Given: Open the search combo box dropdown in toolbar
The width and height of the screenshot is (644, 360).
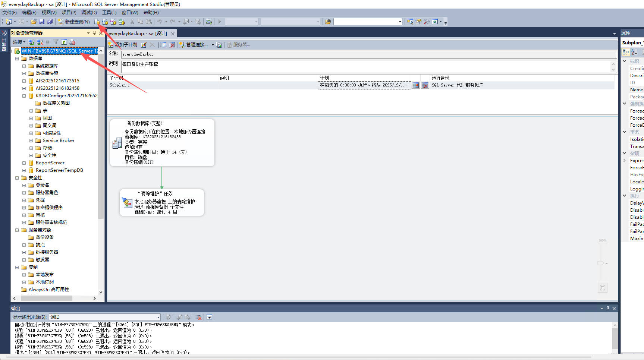Looking at the screenshot, I should 400,22.
